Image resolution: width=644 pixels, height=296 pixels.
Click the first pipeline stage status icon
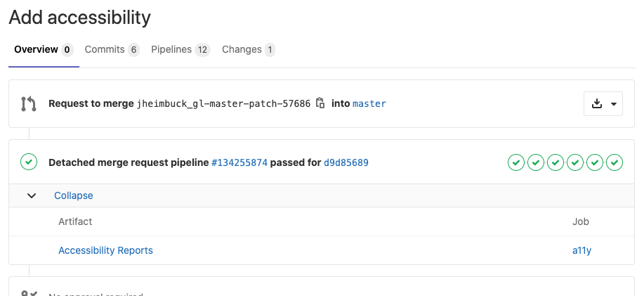pos(516,162)
